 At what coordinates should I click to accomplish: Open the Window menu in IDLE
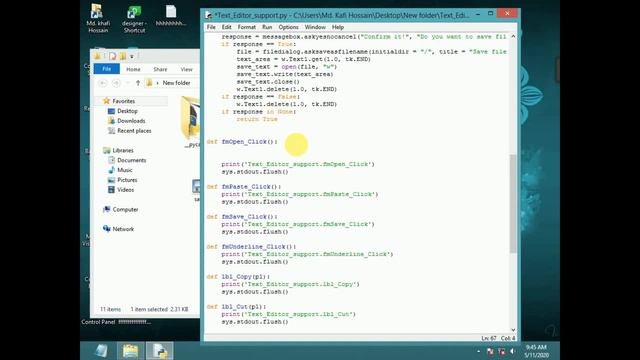(315, 27)
